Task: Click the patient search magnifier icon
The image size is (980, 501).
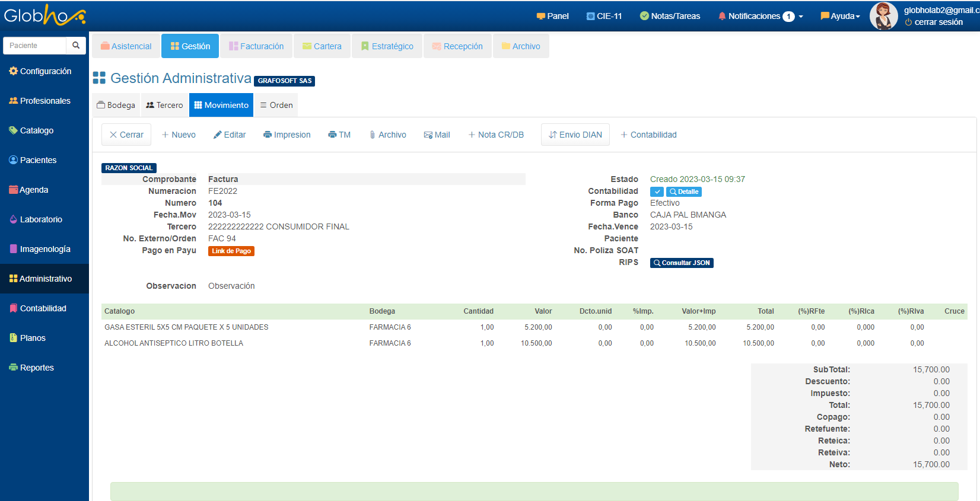Action: [76, 46]
